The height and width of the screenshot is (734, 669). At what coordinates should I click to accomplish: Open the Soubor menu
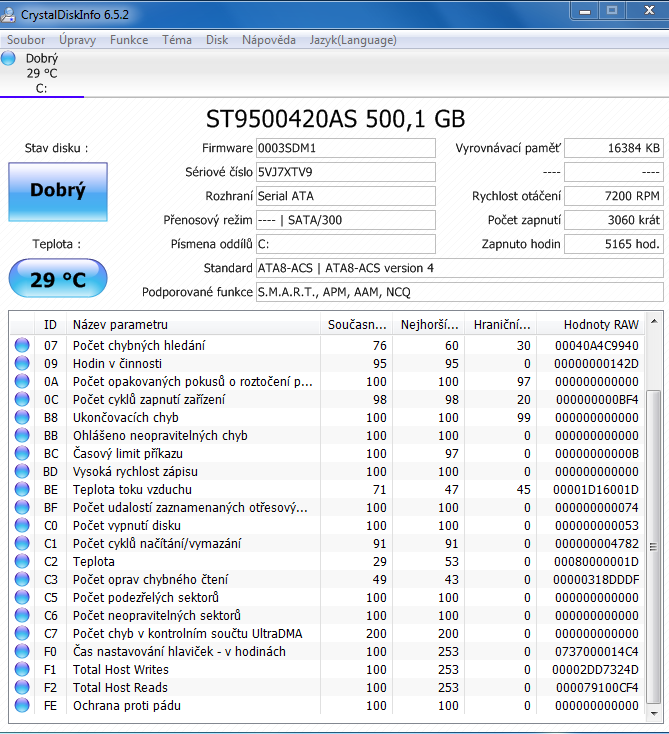pos(26,40)
